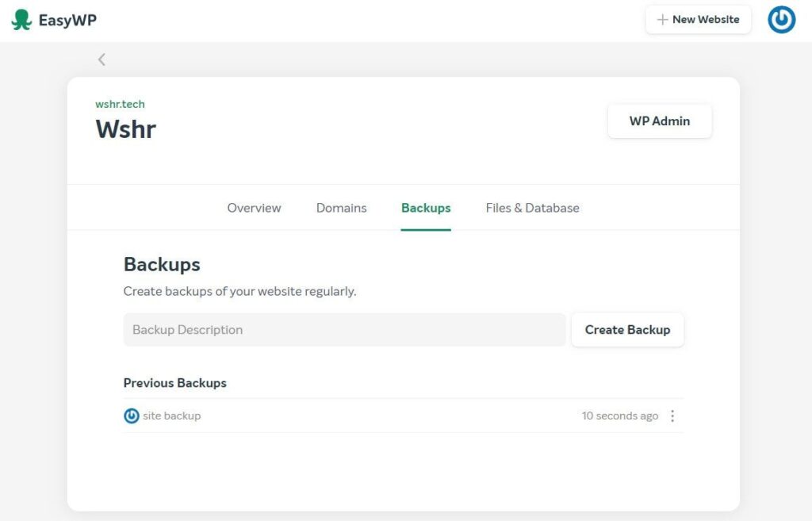The width and height of the screenshot is (812, 521).
Task: Select the Backups tab
Action: coord(426,208)
